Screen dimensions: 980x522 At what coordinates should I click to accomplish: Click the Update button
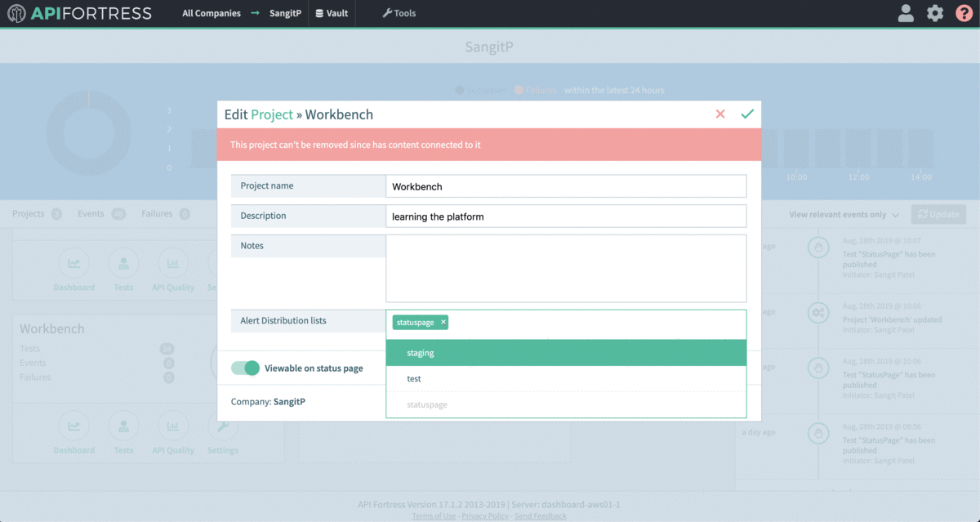[x=938, y=214]
